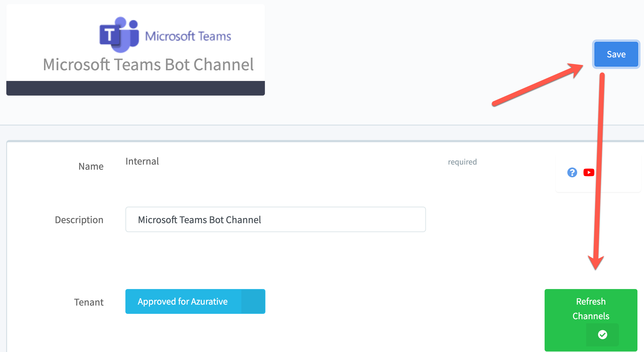Select the Microsoft Teams Bot Channel heading
This screenshot has width=644, height=352.
coord(148,64)
